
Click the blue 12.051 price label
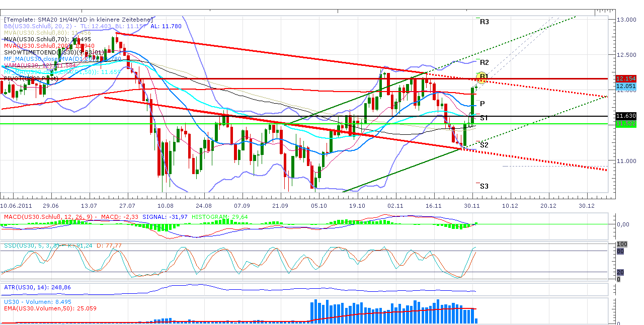(x=625, y=87)
